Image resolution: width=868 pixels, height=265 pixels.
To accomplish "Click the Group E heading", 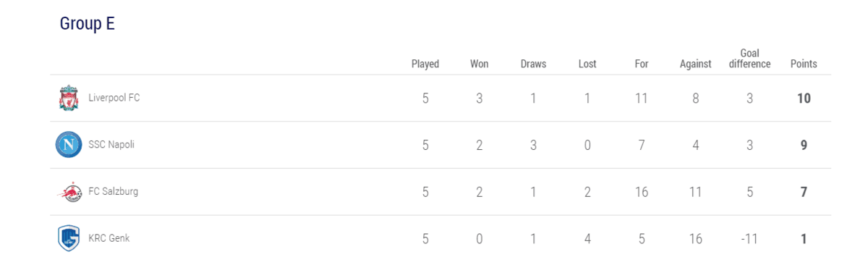I will [88, 24].
